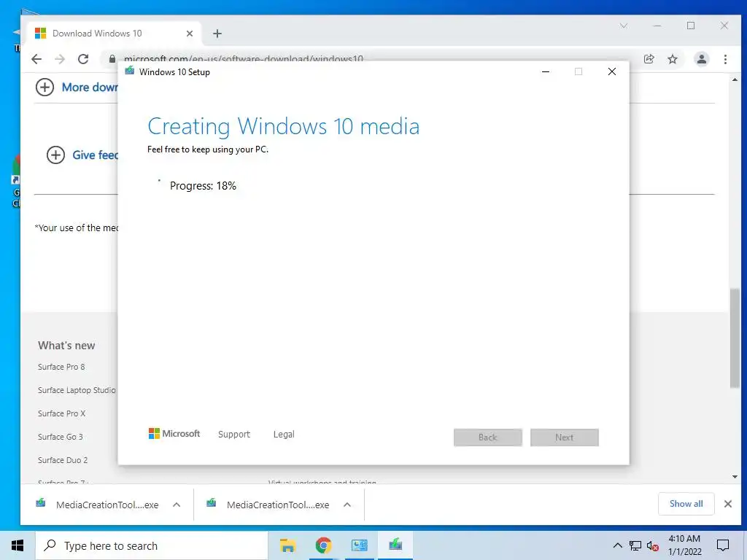
Task: Expand options for second MediaCreationTool download
Action: tap(347, 505)
